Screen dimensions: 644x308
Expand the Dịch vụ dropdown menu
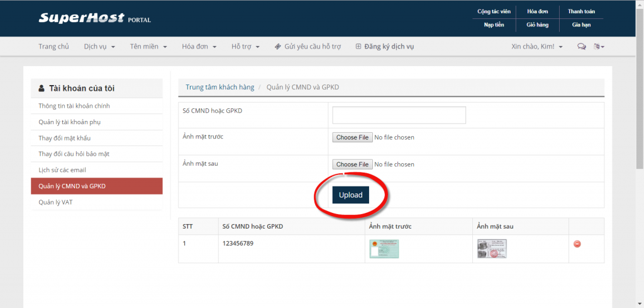click(99, 47)
